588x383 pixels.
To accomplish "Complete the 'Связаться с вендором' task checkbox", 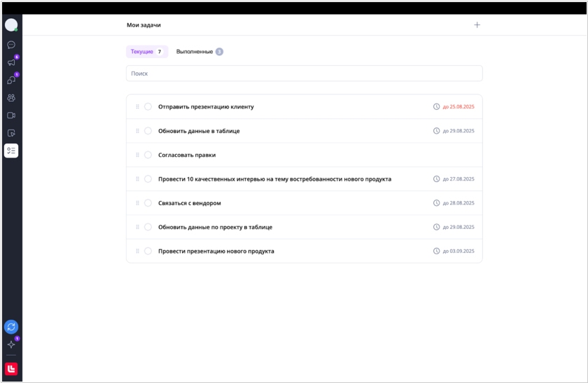I will [148, 203].
